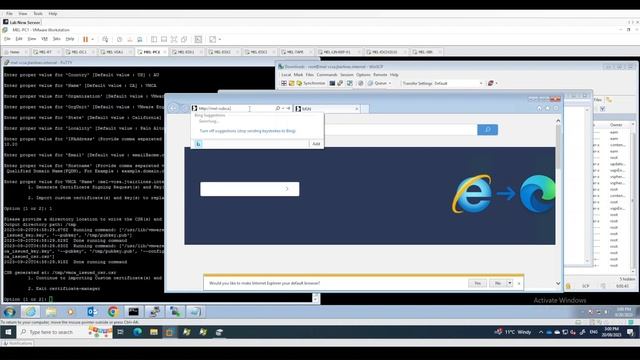The image size is (640, 360).
Task: Click Outlook icon on guest taskbar
Action: [92, 312]
